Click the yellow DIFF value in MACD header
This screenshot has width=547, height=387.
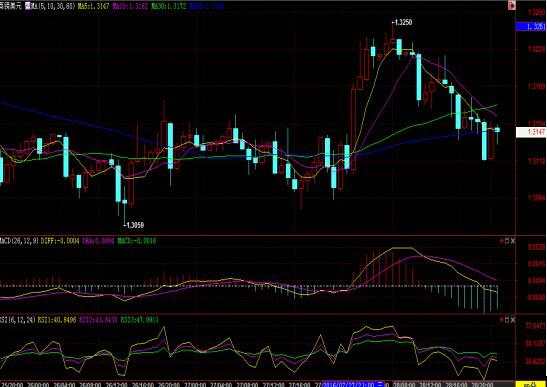coord(60,241)
